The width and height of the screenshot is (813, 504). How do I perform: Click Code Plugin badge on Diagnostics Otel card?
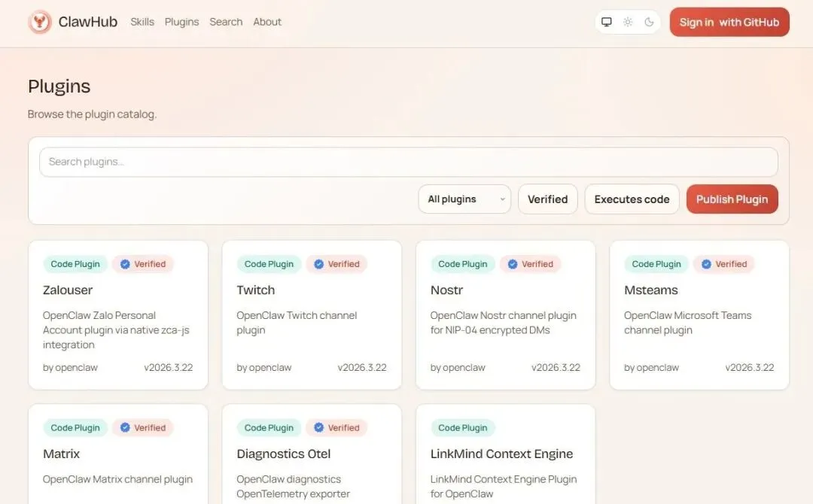tap(269, 427)
